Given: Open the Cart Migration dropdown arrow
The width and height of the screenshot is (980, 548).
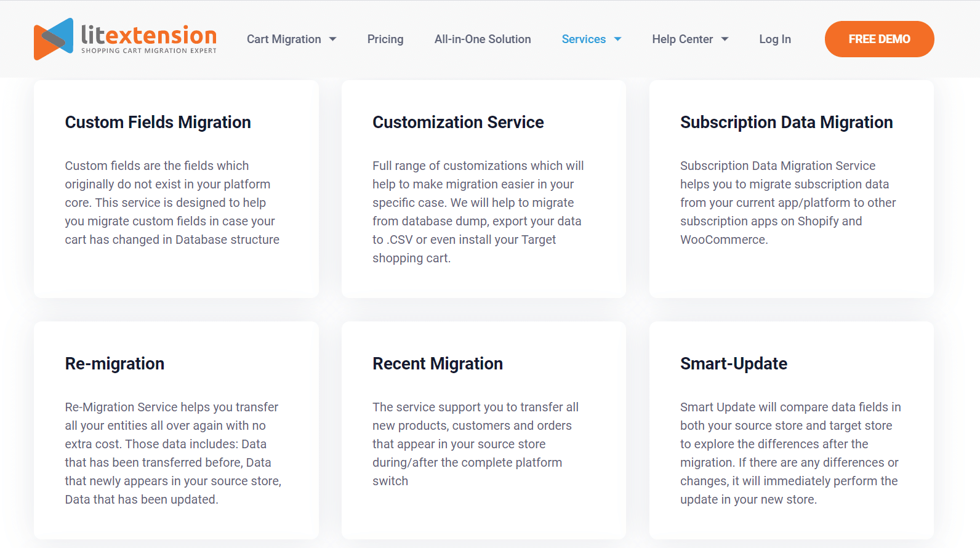Looking at the screenshot, I should coord(333,39).
